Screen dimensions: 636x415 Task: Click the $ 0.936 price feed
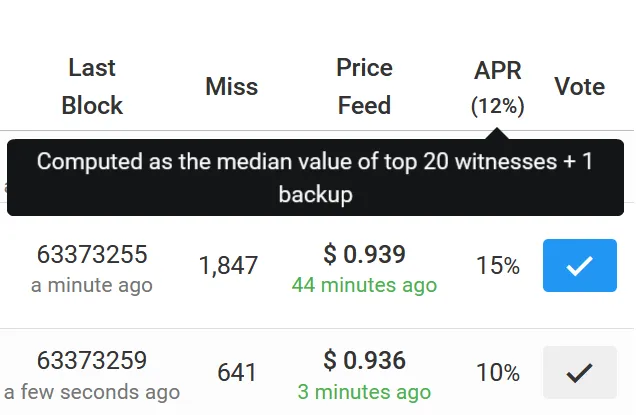point(364,360)
